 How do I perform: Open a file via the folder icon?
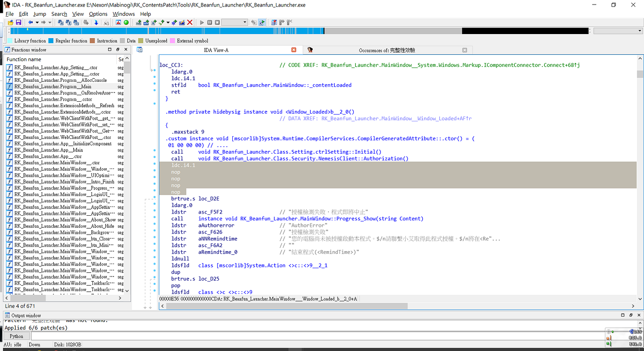[11, 22]
